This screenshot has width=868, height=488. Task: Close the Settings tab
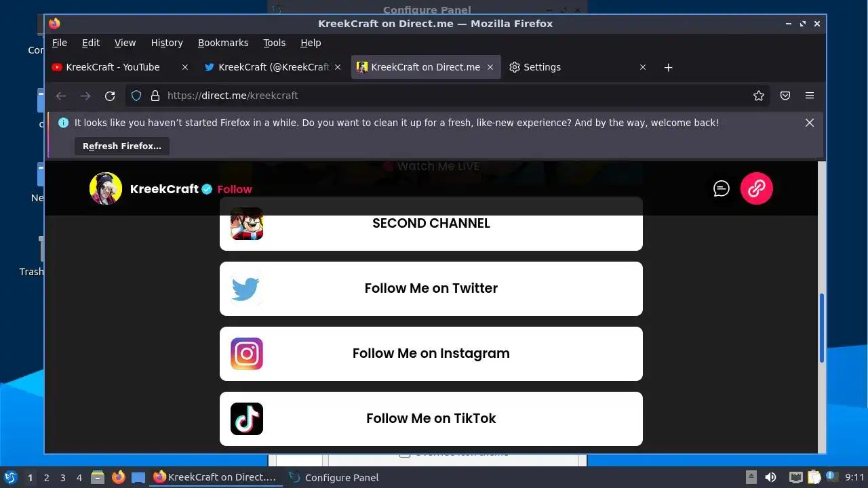click(643, 67)
